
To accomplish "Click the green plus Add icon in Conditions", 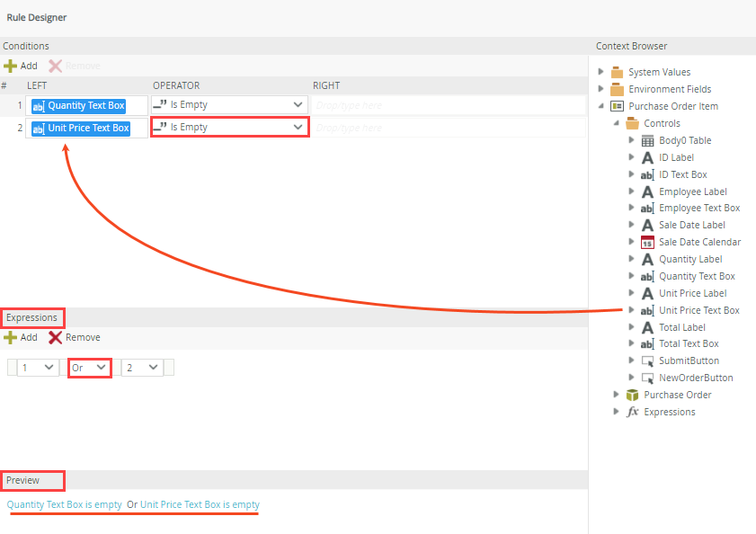I will tap(10, 66).
